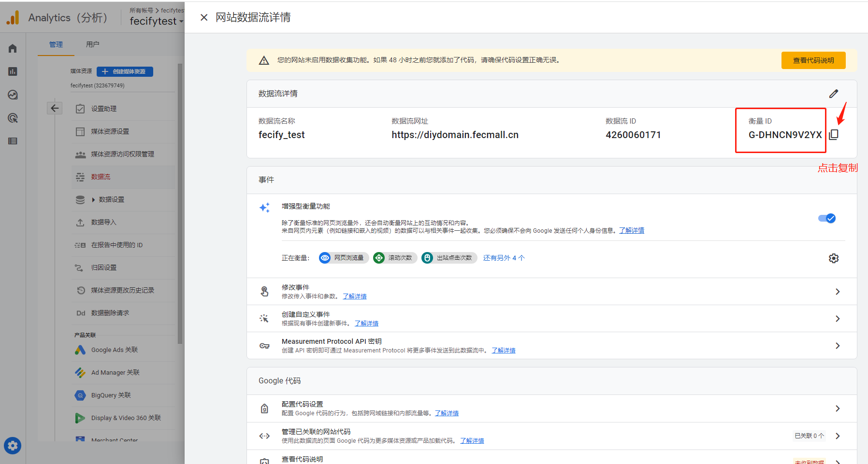Click warning triangle icon in banner
868x464 pixels.
click(x=264, y=60)
